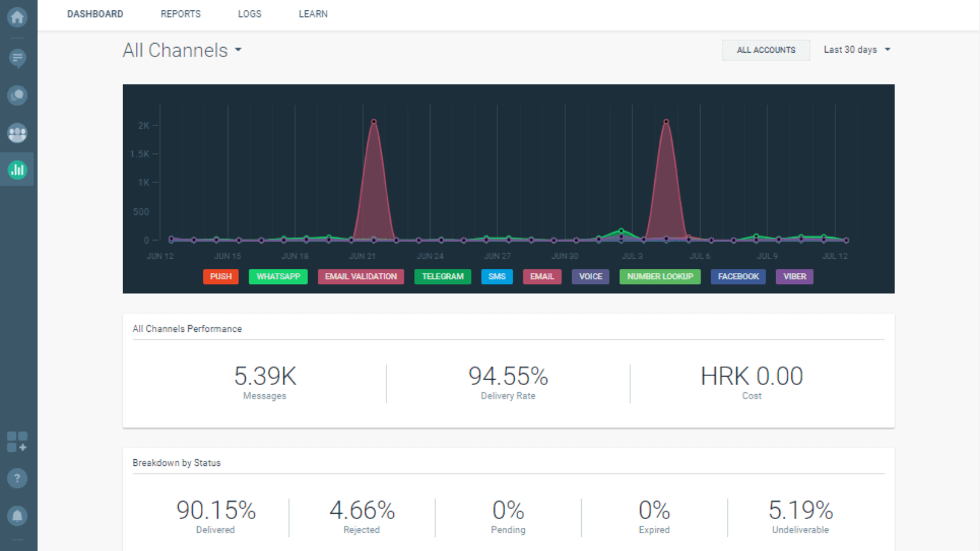Open the add apps grid icon

click(x=17, y=441)
